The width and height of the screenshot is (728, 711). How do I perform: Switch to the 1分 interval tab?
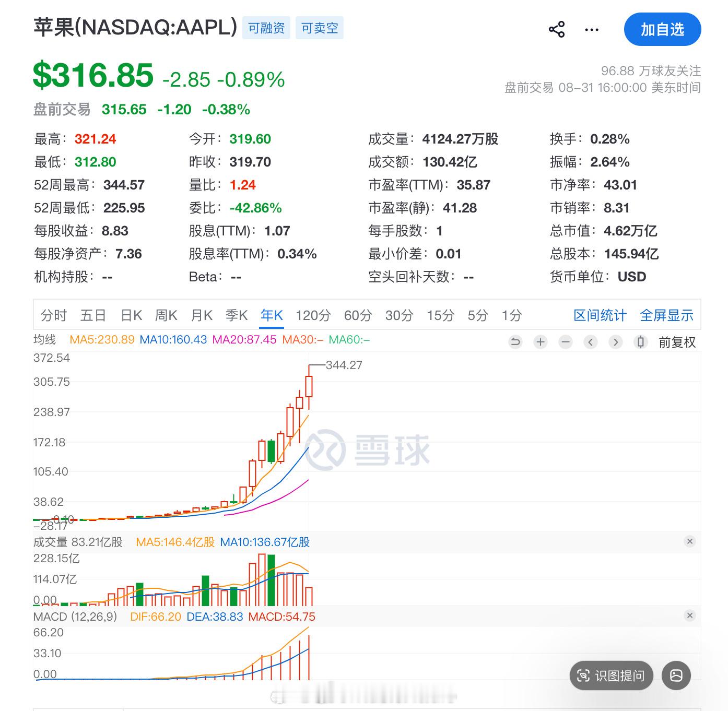coord(512,315)
